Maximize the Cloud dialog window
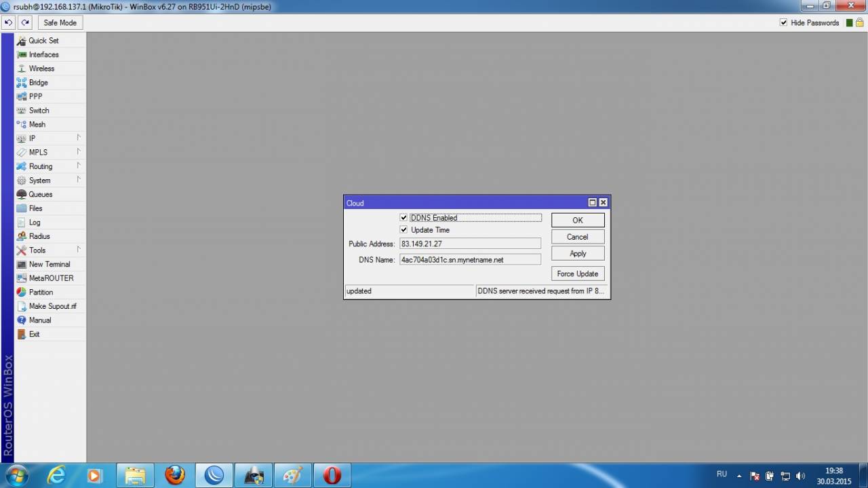 click(x=592, y=202)
